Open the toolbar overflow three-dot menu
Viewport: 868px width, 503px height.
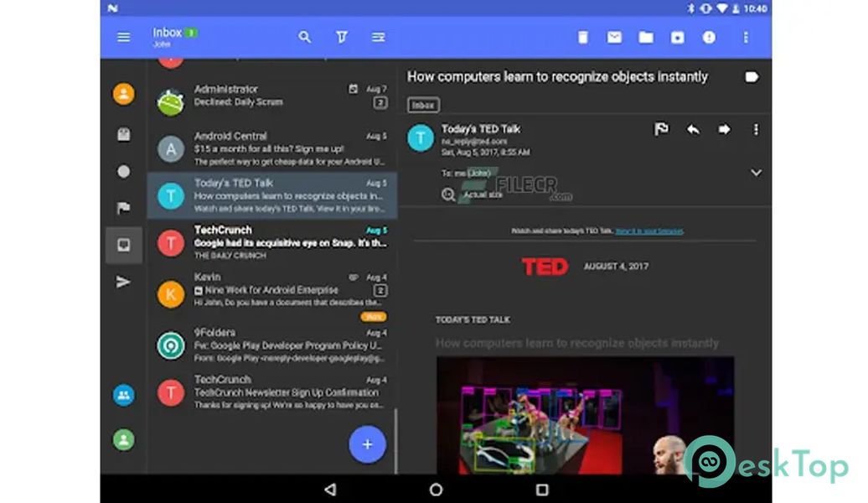pyautogui.click(x=746, y=37)
